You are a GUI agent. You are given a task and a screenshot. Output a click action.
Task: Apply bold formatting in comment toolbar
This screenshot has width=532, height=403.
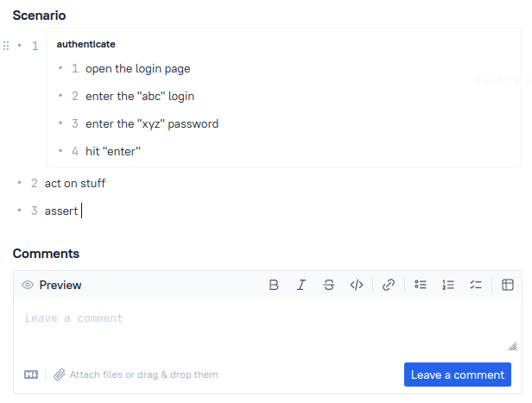coord(274,285)
